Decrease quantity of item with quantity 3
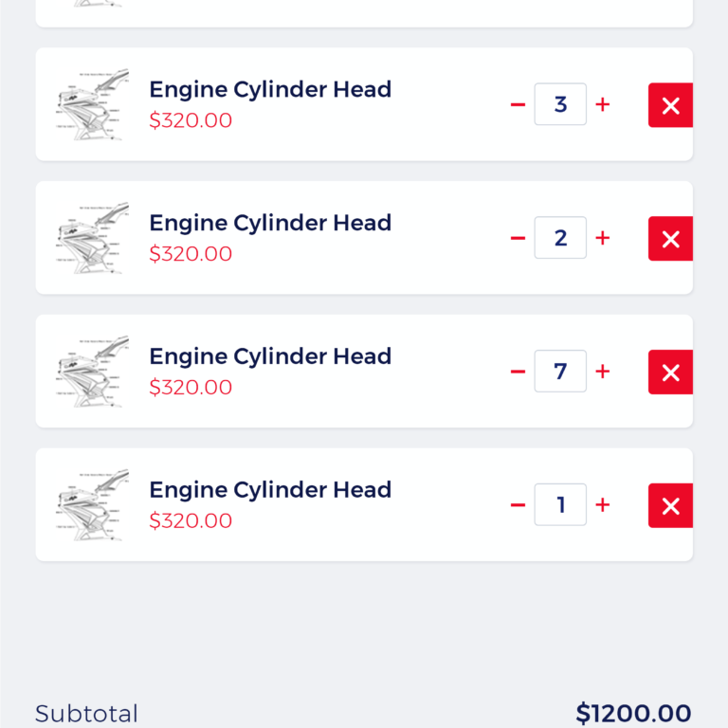 pyautogui.click(x=518, y=104)
